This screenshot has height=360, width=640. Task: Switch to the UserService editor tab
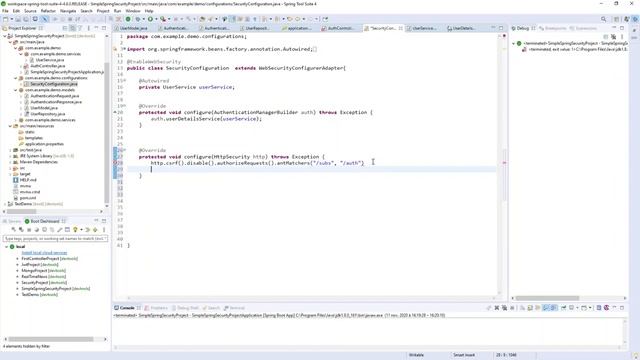coord(424,28)
